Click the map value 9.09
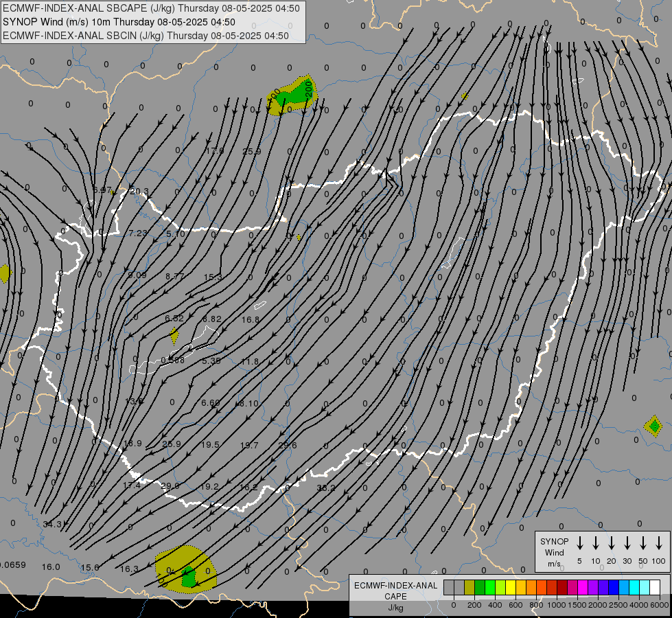 (137, 275)
